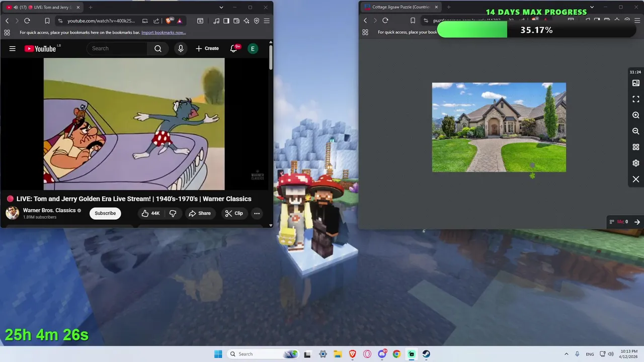Viewport: 644px width, 362px height.
Task: Close the Cottage Jigsaw Puzzle tab
Action: (x=436, y=7)
